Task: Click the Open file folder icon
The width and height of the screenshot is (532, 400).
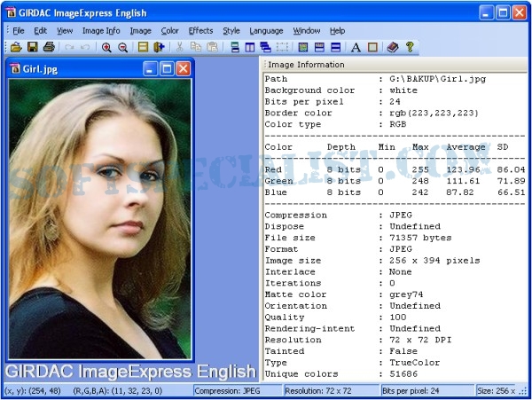Action: point(16,47)
